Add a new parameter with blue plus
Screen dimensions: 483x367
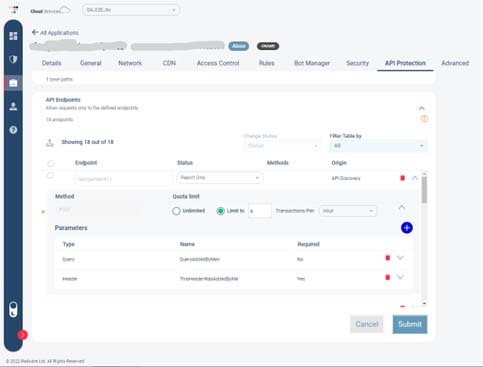[407, 228]
